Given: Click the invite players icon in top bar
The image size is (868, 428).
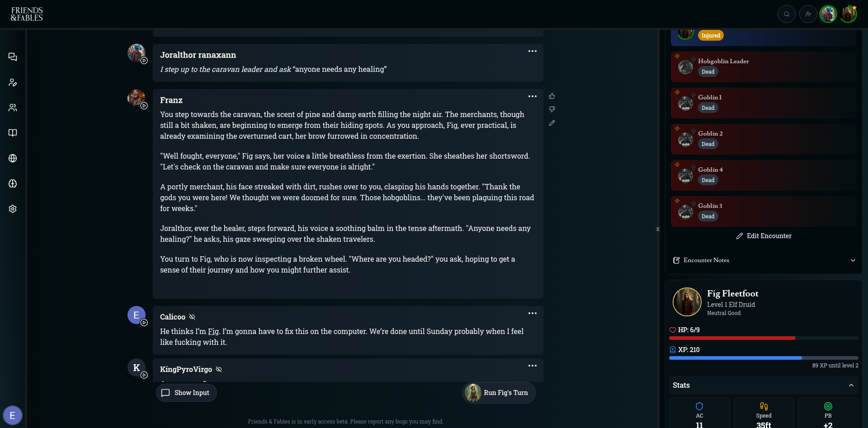Looking at the screenshot, I should coord(808,14).
